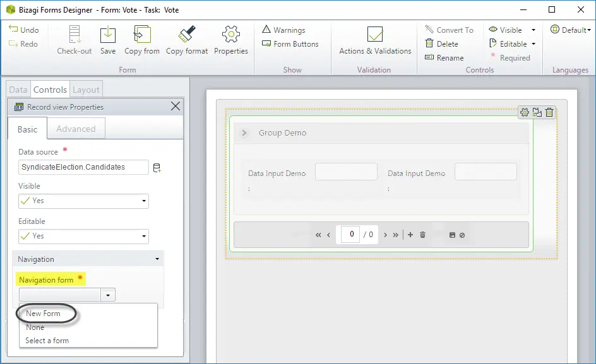Open the Default languages dropdown
This screenshot has width=596, height=364.
[x=571, y=30]
